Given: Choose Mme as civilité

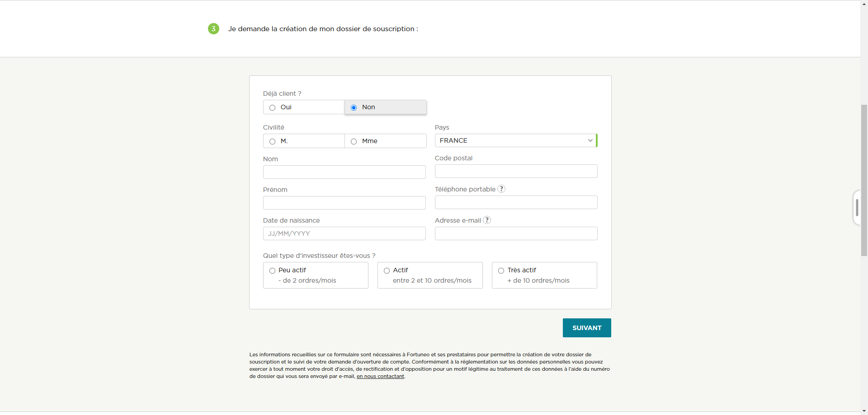Looking at the screenshot, I should pyautogui.click(x=386, y=141).
